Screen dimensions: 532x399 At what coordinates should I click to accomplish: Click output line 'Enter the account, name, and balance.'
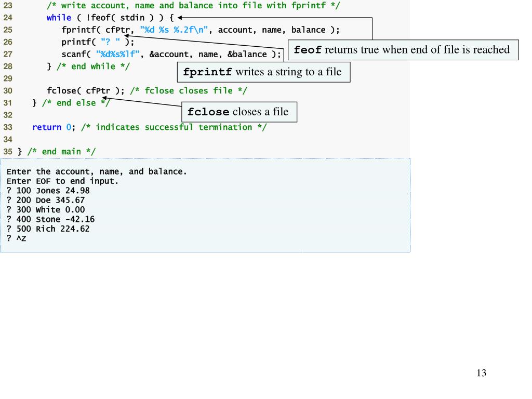pos(97,171)
